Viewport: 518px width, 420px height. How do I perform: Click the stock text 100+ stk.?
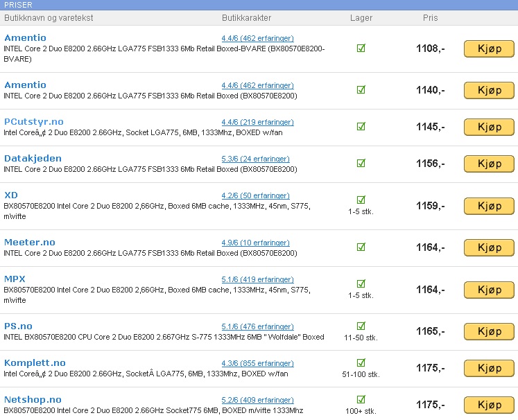pos(361,411)
